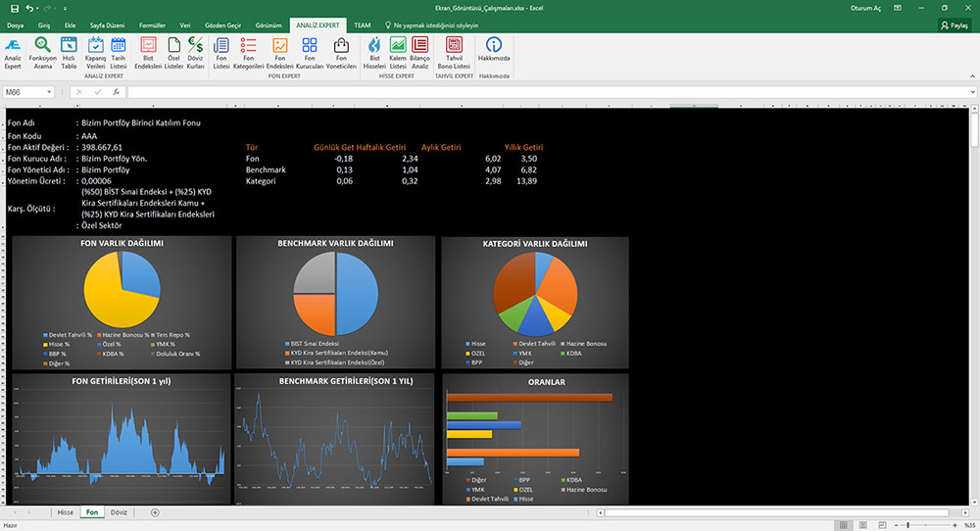Open Bilanço Analiz

point(420,53)
